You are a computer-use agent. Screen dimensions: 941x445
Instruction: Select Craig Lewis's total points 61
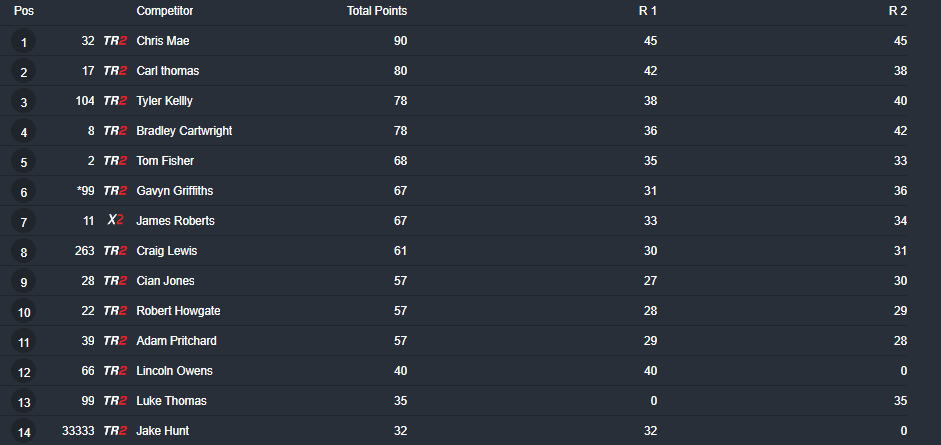click(400, 251)
